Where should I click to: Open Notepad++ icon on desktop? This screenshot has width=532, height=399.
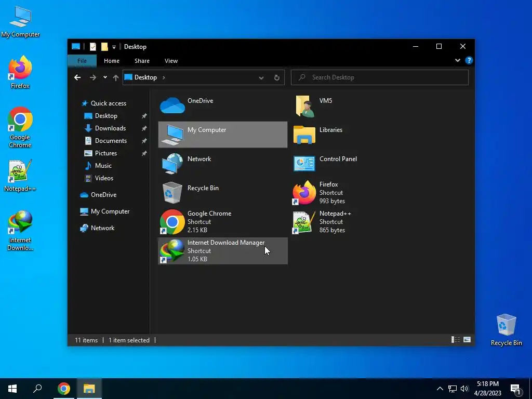coord(20,176)
